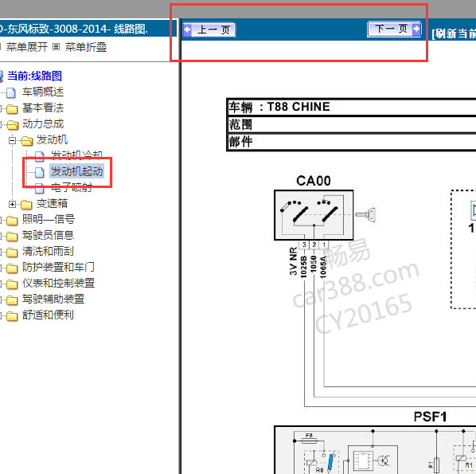Open the 基本看法 folder
The height and width of the screenshot is (474, 476).
[43, 108]
